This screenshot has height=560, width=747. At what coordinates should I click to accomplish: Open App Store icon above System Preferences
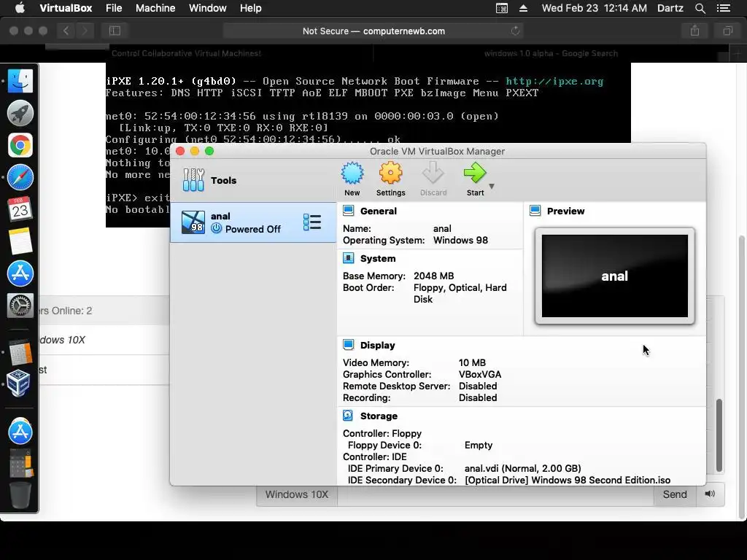coord(20,273)
